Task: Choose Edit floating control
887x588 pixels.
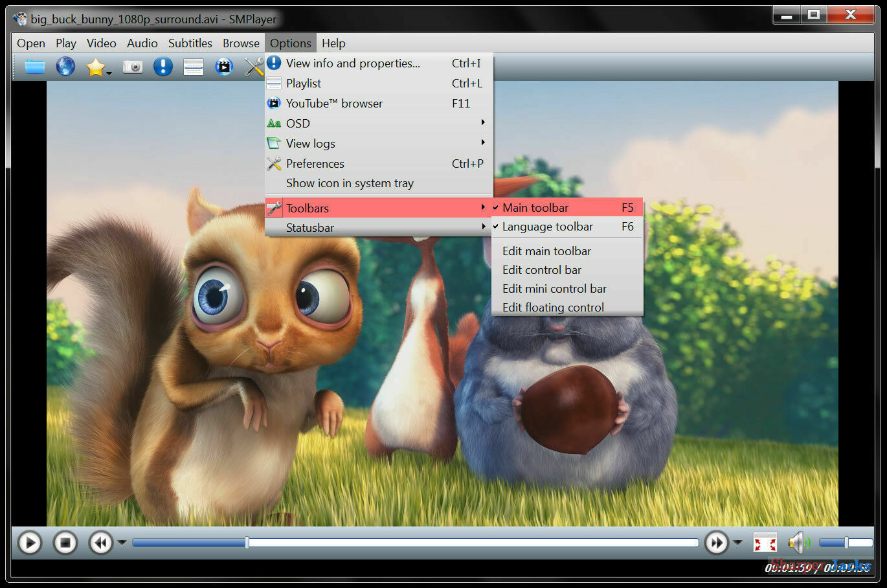Action: click(x=567, y=308)
